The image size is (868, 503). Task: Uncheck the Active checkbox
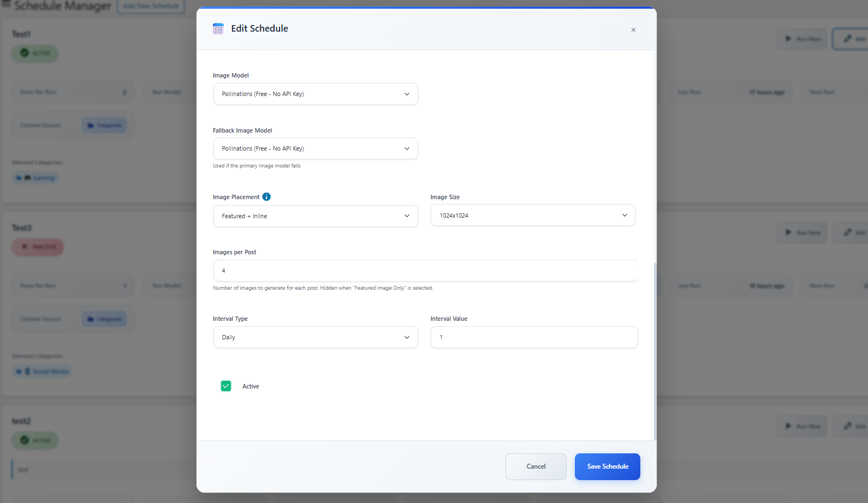tap(226, 386)
